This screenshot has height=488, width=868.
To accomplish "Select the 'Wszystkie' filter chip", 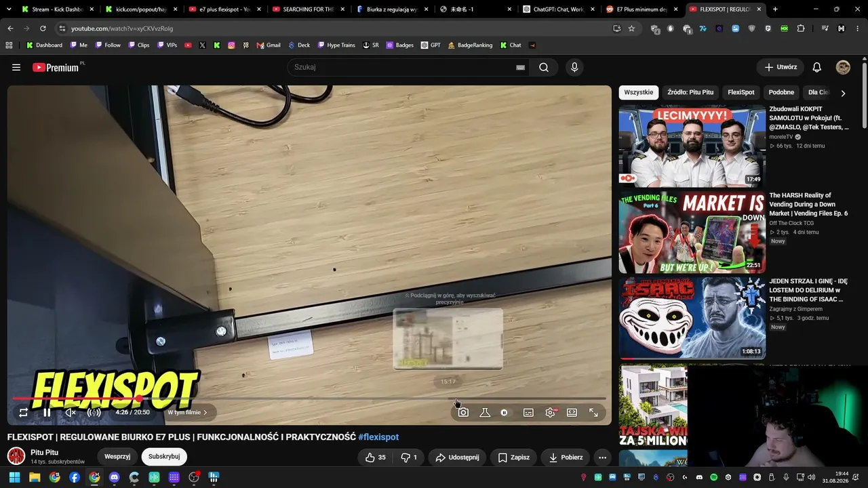I will tap(638, 92).
